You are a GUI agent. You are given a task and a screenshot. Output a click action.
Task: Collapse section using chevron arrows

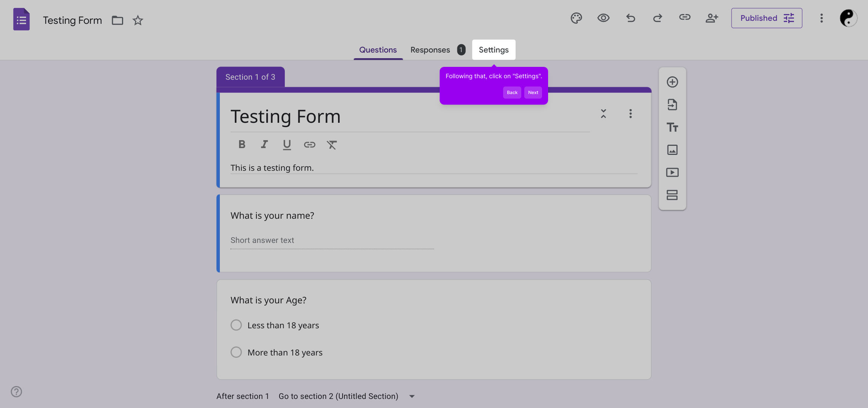pos(603,114)
